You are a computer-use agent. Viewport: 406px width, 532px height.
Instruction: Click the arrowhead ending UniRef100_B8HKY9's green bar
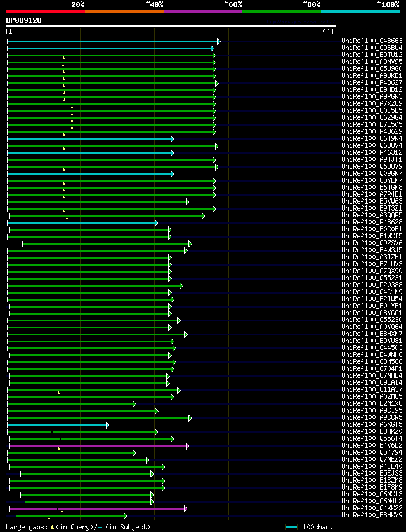(125, 516)
